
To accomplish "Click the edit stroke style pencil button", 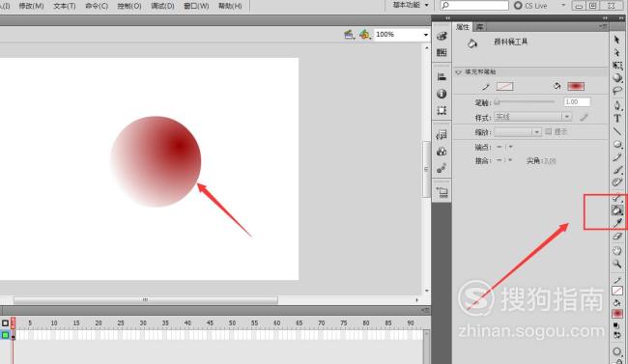I will click(584, 117).
